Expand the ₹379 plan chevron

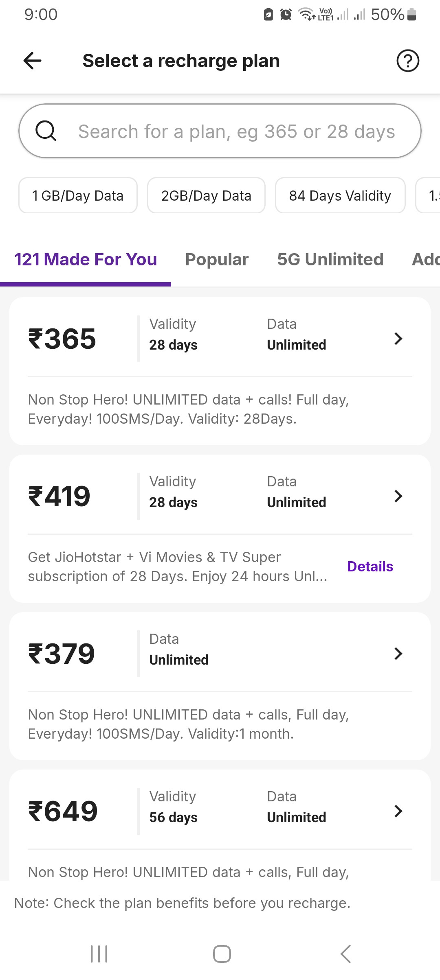pyautogui.click(x=398, y=654)
